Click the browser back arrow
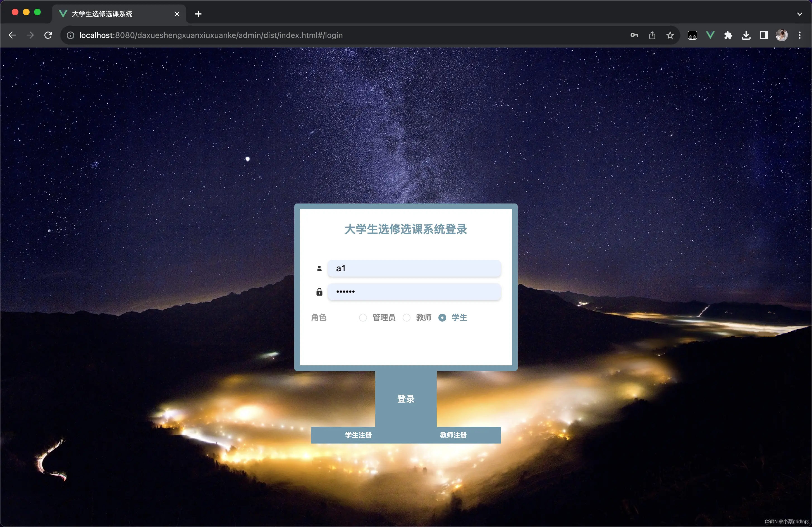The height and width of the screenshot is (527, 812). (12, 35)
